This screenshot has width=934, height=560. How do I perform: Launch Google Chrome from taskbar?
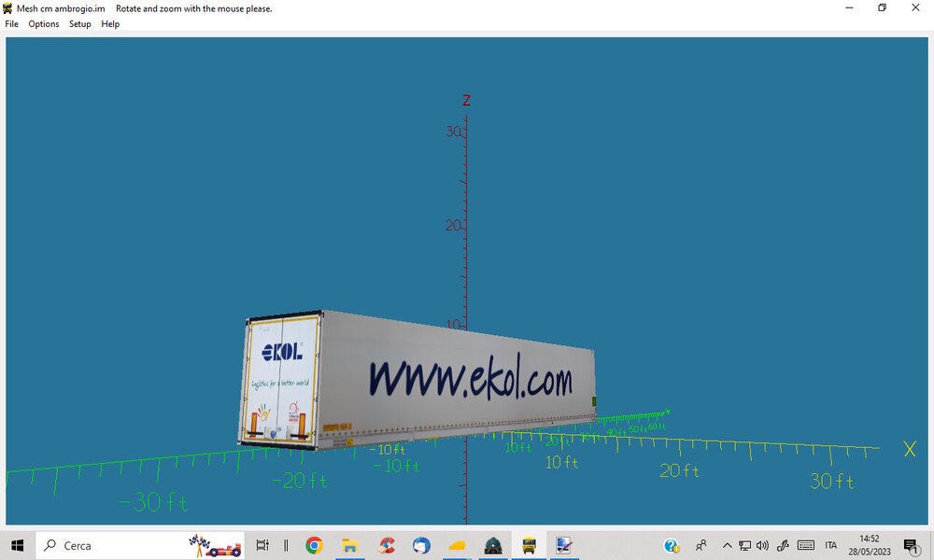pyautogui.click(x=314, y=545)
